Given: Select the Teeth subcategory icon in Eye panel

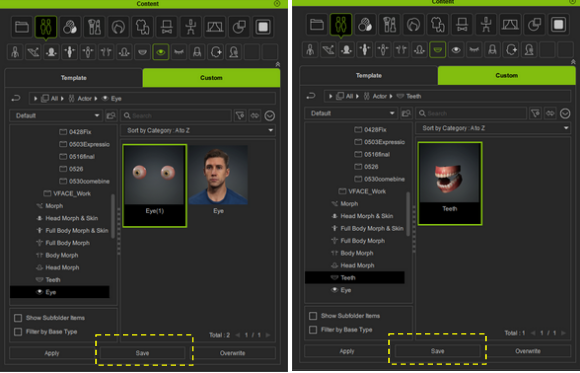Looking at the screenshot, I should (x=142, y=52).
